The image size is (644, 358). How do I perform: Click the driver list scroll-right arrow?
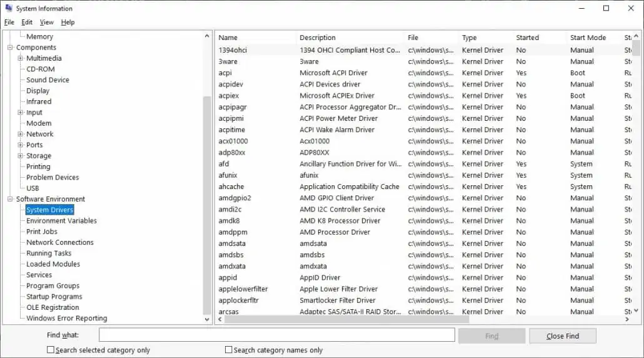[x=627, y=319]
